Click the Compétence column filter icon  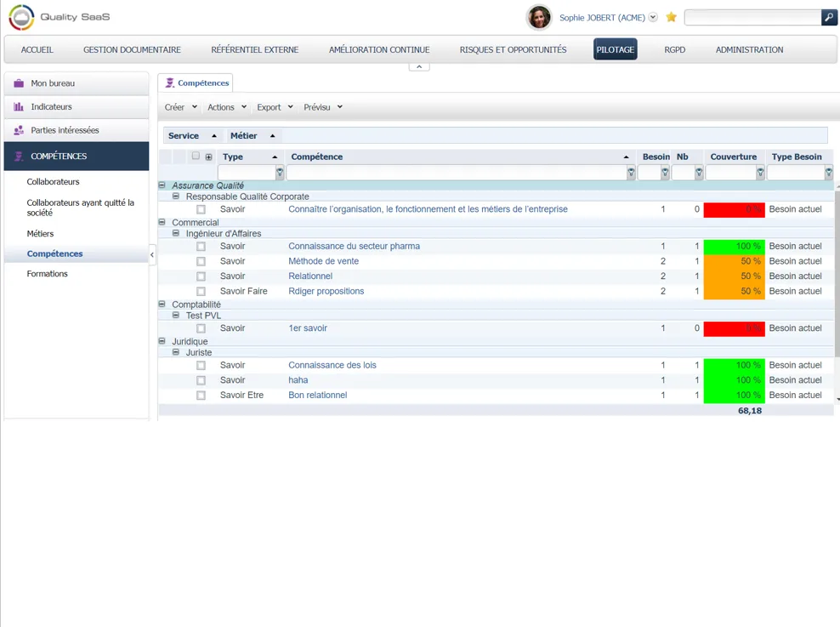pos(631,173)
